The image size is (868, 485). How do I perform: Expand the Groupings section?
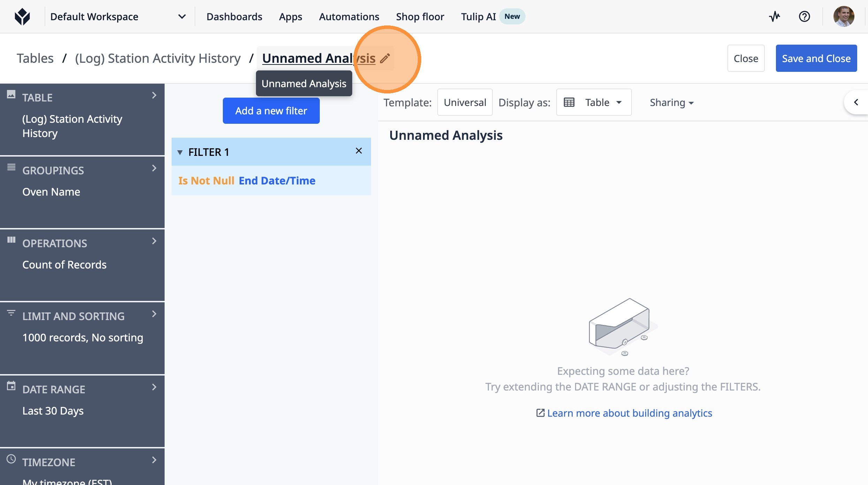154,168
